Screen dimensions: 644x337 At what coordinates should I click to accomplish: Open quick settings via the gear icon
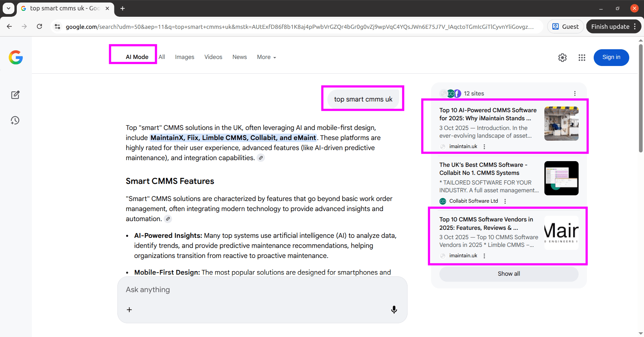[562, 57]
